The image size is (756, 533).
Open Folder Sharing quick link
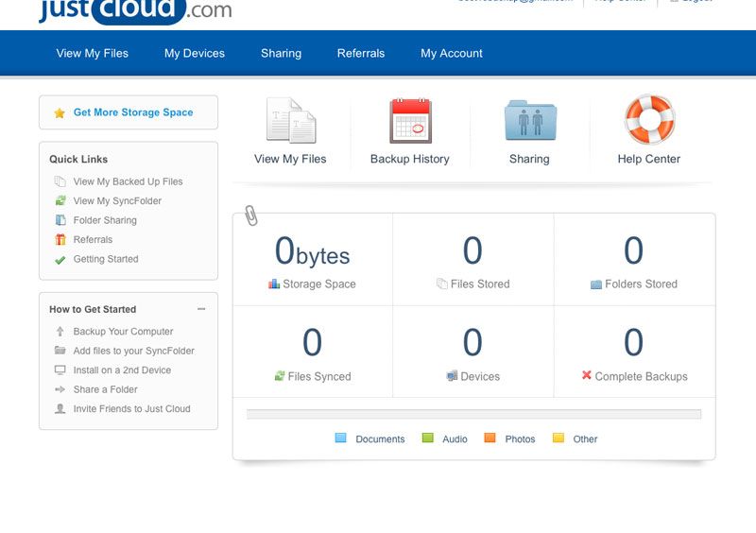point(105,220)
